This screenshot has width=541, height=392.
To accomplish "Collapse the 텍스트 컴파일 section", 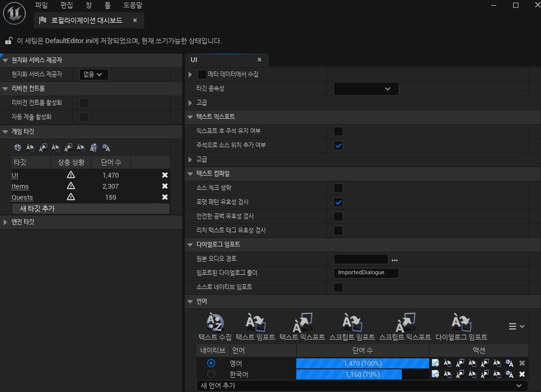I will tap(190, 174).
